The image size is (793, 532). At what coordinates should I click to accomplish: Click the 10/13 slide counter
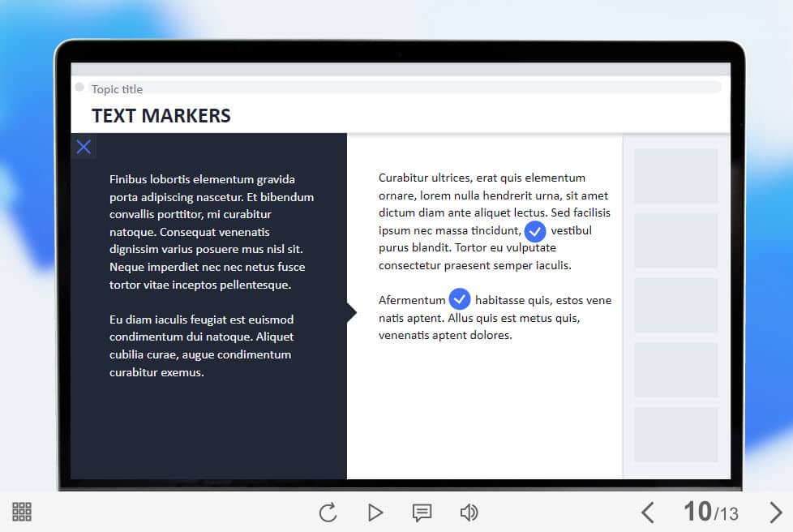[x=710, y=512]
